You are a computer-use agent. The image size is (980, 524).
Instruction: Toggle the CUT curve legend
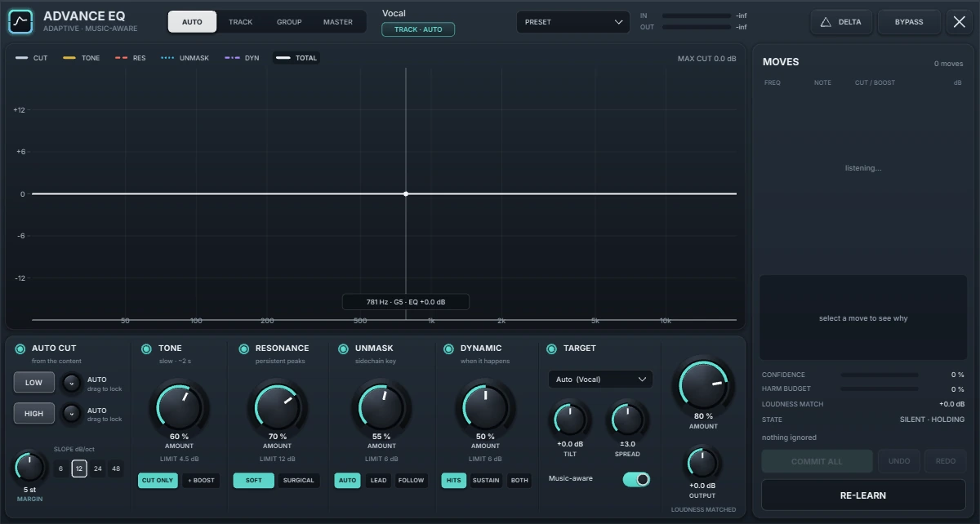[32, 58]
